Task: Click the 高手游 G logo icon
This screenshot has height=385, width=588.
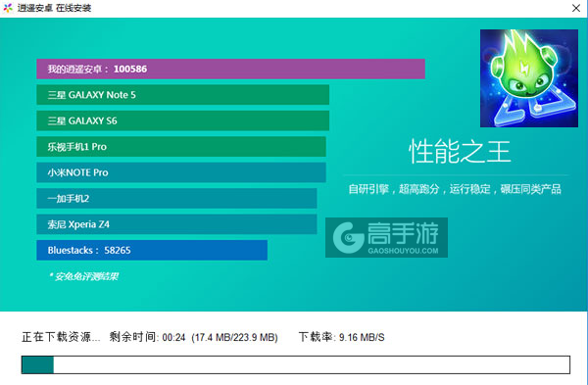Action: click(348, 238)
